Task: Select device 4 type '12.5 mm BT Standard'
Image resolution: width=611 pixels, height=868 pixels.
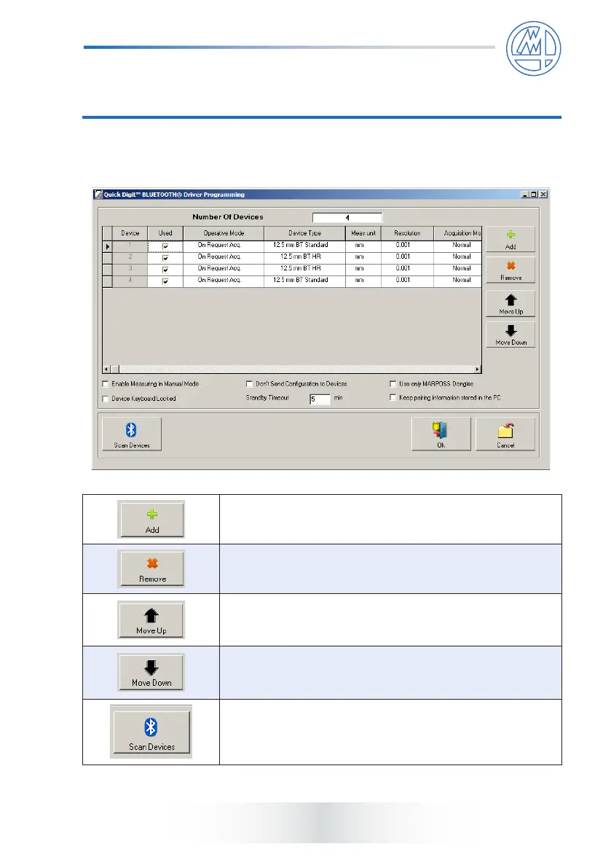Action: pos(304,280)
